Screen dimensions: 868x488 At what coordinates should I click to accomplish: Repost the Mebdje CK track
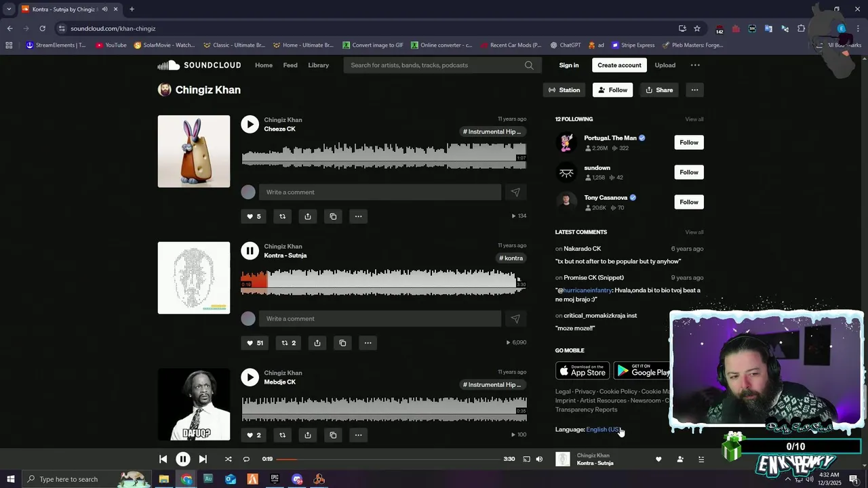(282, 435)
